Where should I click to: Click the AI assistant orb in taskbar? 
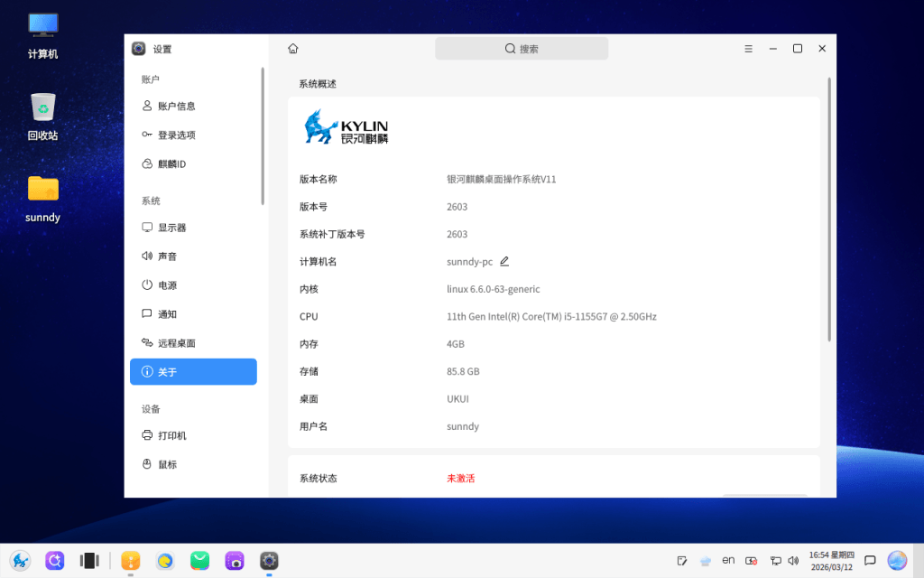(898, 561)
